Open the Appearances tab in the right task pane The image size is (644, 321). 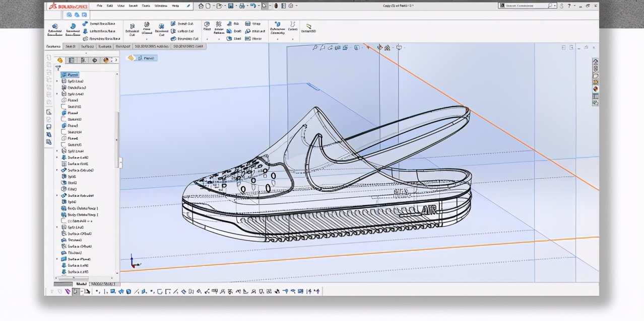pos(596,89)
